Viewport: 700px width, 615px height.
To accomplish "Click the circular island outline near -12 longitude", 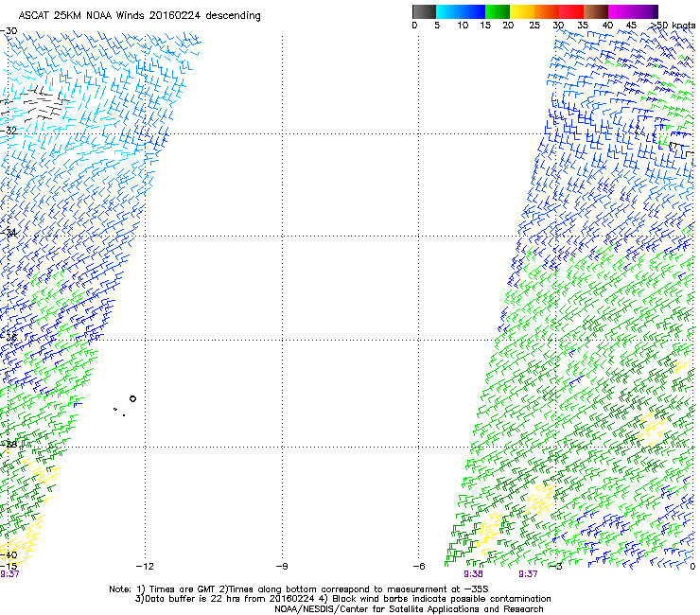I will click(132, 399).
